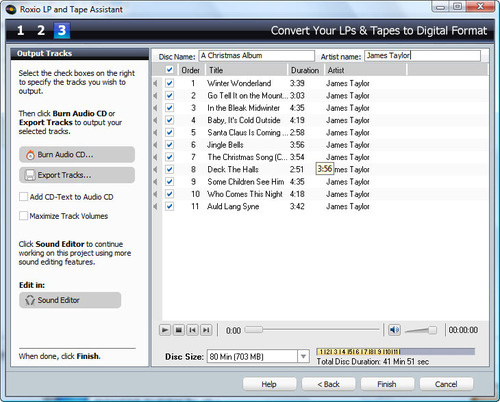Click the playback position slider thumb
This screenshot has height=402, width=500.
[254, 330]
